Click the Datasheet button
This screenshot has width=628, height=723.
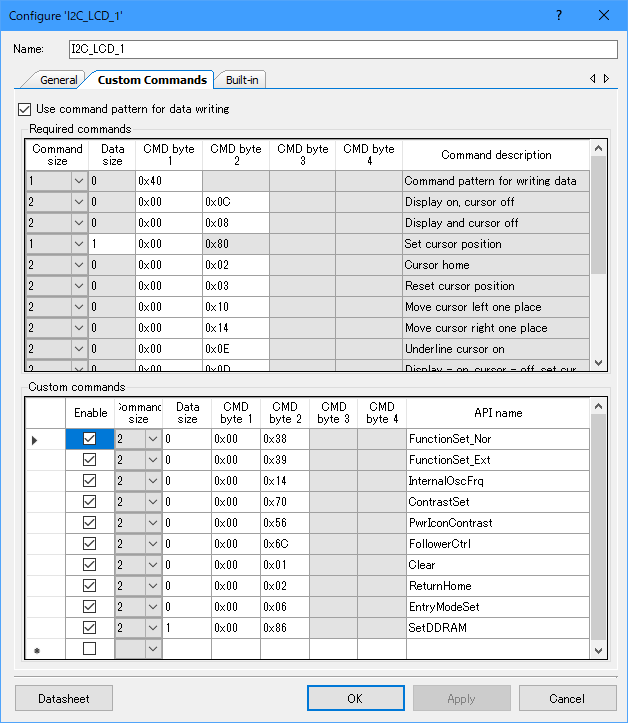click(64, 698)
